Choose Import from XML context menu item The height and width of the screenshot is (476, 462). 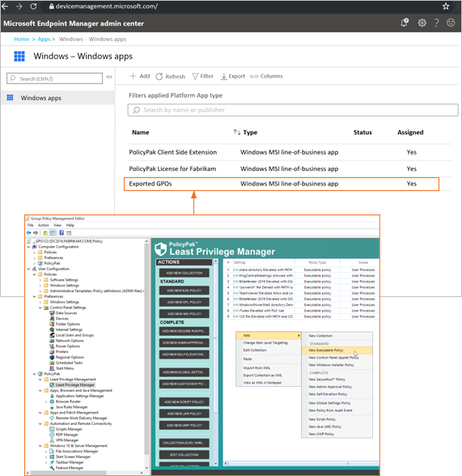tap(256, 368)
